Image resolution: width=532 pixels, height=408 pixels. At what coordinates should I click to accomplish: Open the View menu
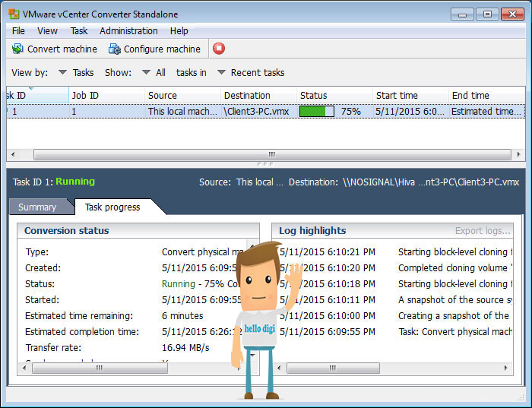pos(47,31)
